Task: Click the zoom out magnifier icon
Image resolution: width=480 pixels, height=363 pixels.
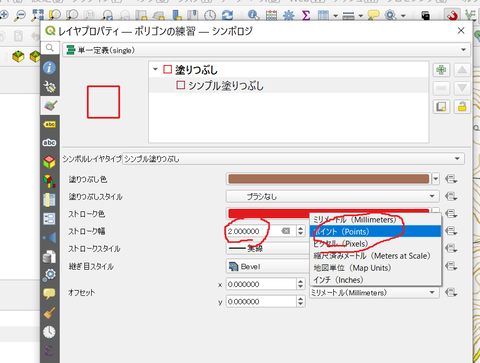Action: (20, 15)
